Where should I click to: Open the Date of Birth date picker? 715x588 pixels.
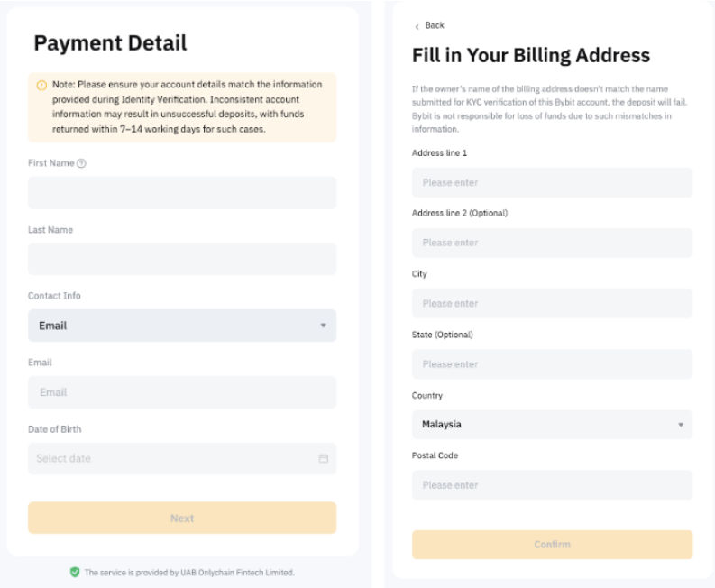point(171,459)
